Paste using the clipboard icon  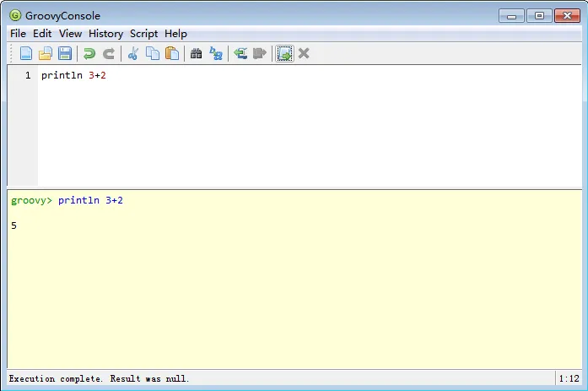click(171, 54)
